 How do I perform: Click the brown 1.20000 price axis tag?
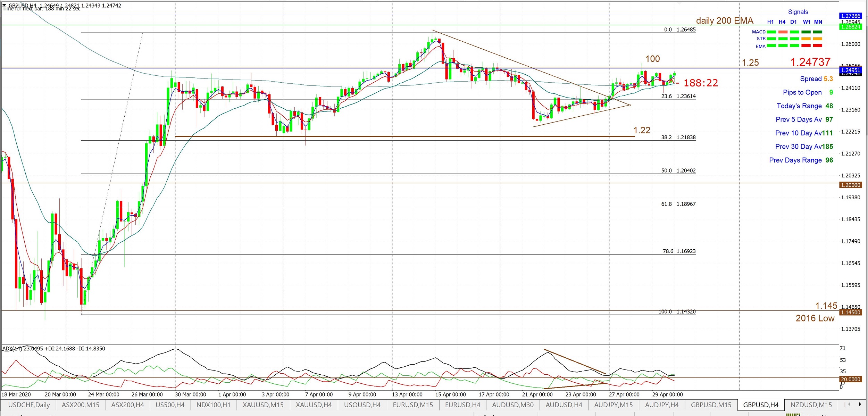(x=850, y=185)
